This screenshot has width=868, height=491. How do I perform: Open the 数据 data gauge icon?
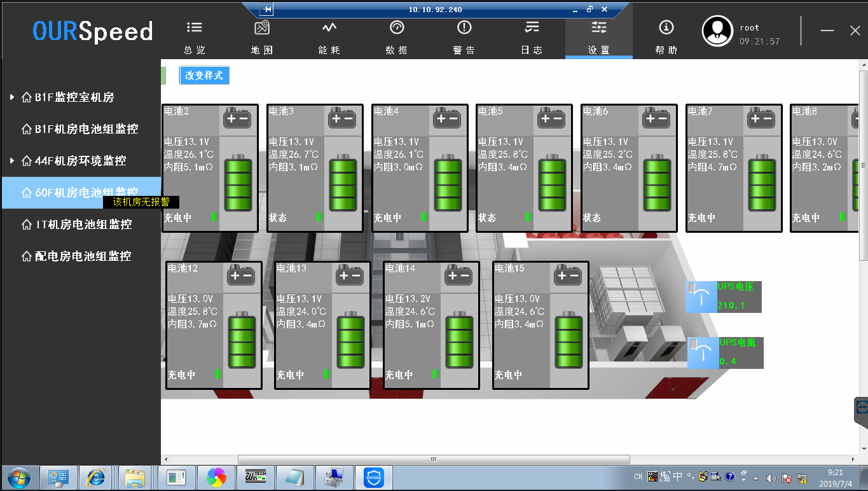click(397, 27)
